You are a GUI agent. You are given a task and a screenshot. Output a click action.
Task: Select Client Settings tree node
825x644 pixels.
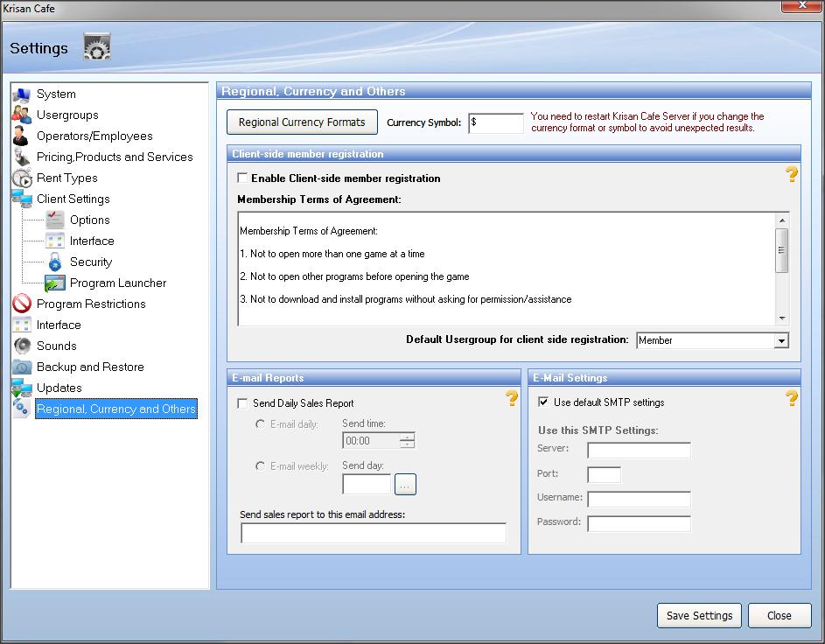click(73, 199)
